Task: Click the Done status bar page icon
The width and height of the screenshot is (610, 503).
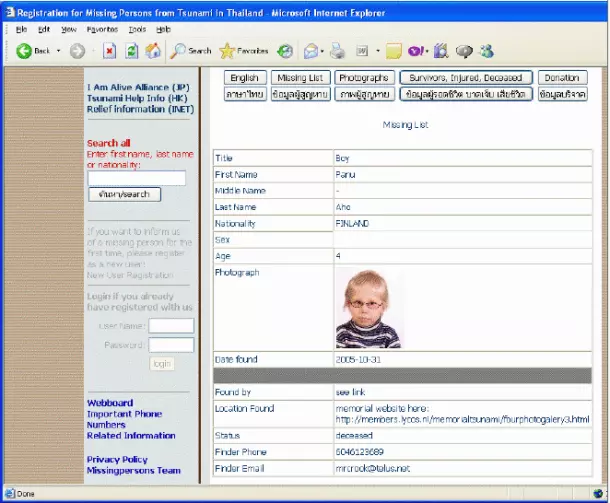Action: pyautogui.click(x=10, y=494)
